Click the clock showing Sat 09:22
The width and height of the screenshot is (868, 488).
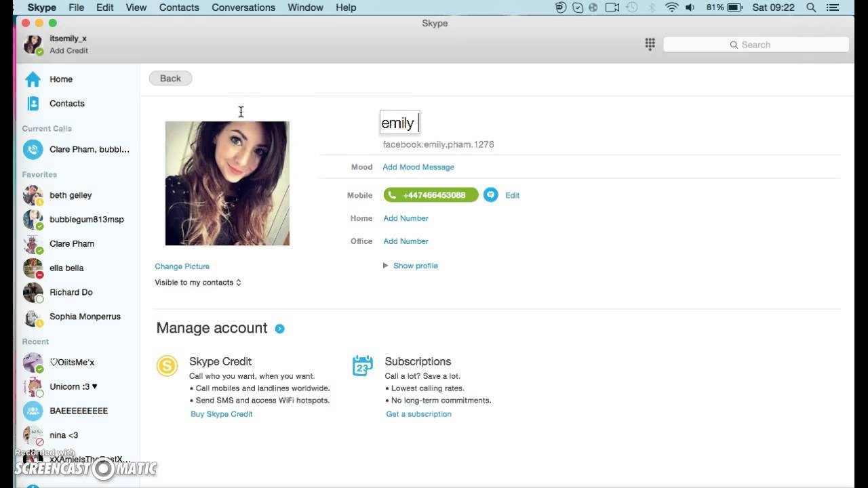[774, 7]
